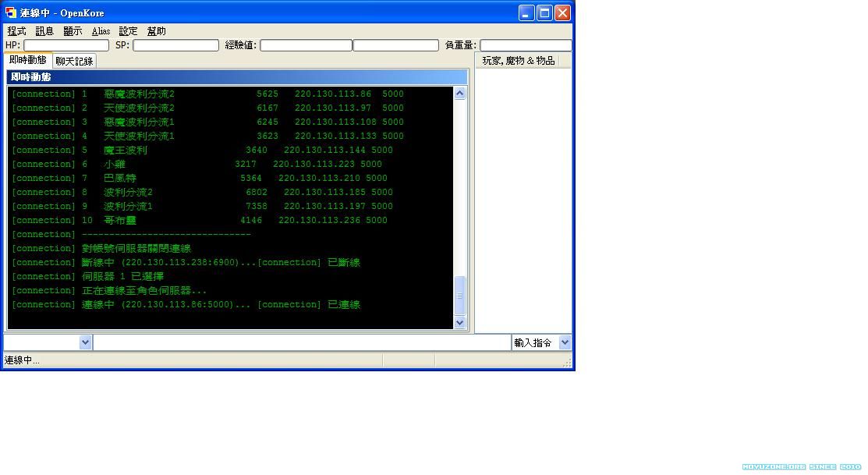Click the console scrollbar up arrow
The width and height of the screenshot is (868, 475).
coord(459,93)
